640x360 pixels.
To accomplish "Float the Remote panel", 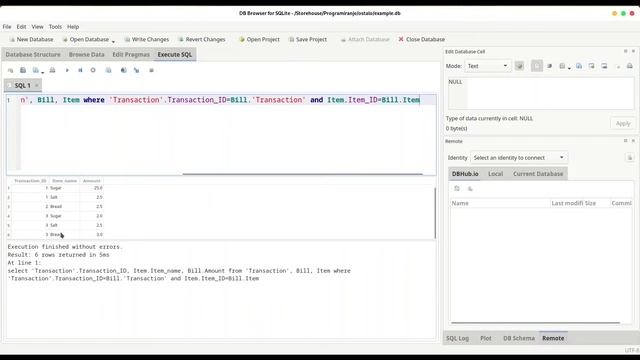I will click(x=625, y=141).
